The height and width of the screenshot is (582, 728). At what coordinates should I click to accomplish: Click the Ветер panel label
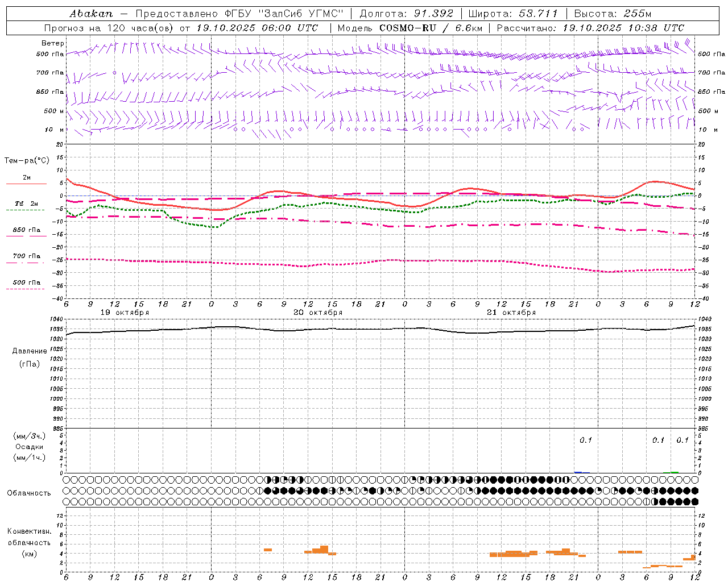click(53, 43)
